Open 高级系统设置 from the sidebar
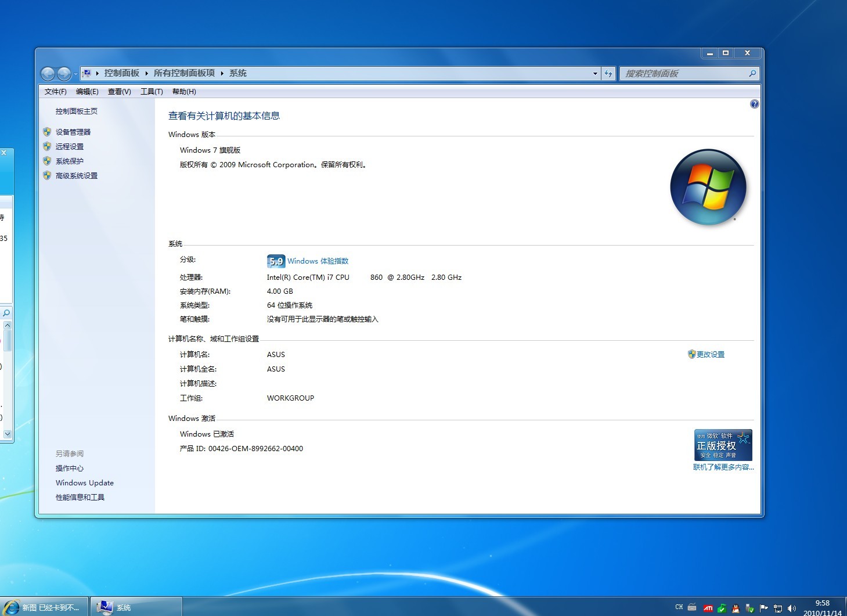 [x=77, y=176]
